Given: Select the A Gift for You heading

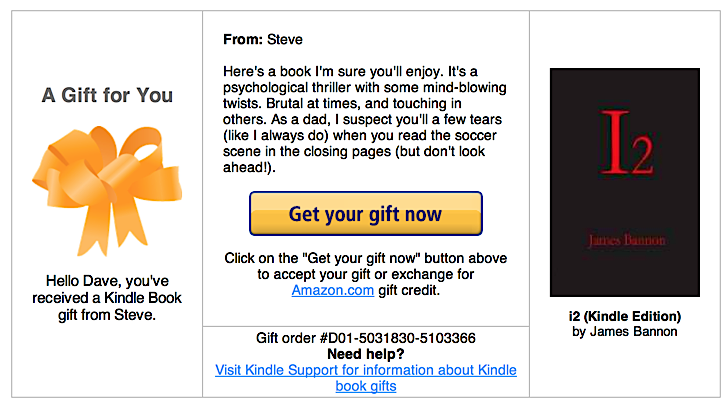Looking at the screenshot, I should pos(107,96).
